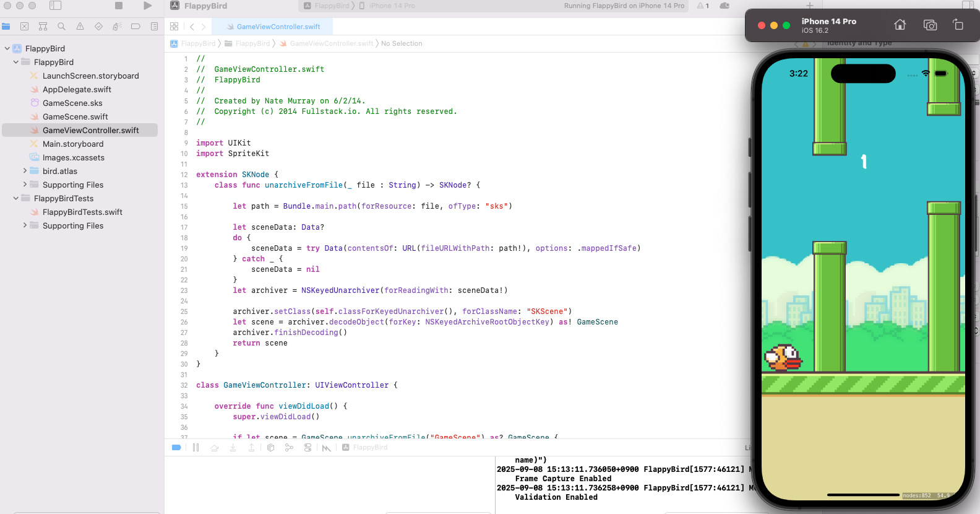Open Xcode Cloud status icon
Image resolution: width=980 pixels, height=514 pixels.
click(x=724, y=6)
